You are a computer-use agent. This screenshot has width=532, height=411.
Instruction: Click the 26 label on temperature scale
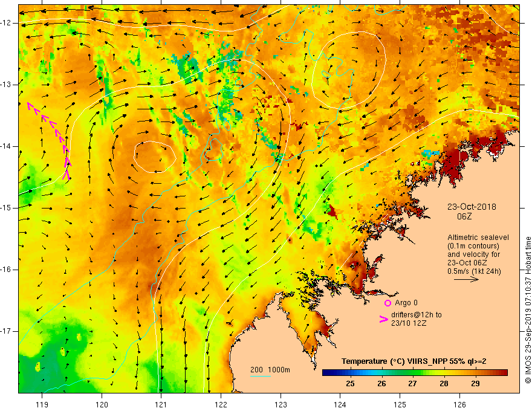point(381,384)
